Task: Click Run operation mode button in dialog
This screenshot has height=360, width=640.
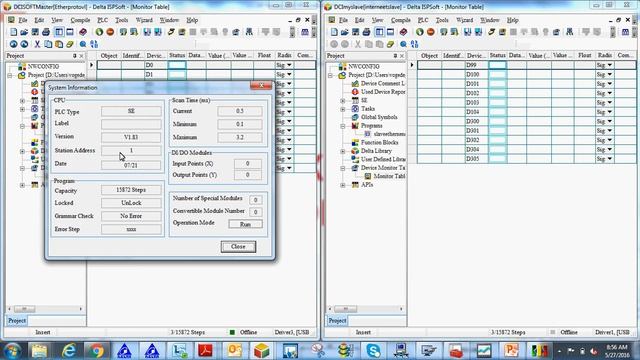Action: click(x=245, y=224)
